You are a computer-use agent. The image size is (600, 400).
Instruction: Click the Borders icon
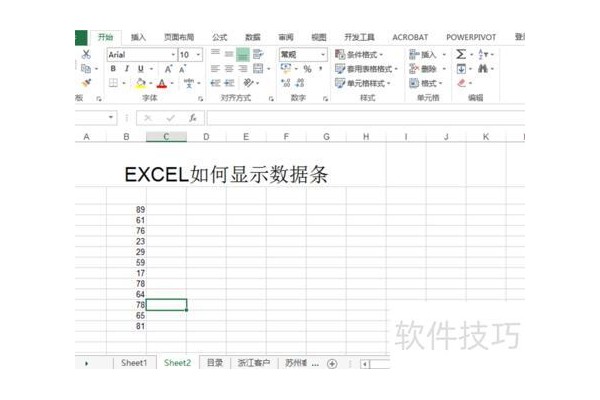pyautogui.click(x=113, y=83)
